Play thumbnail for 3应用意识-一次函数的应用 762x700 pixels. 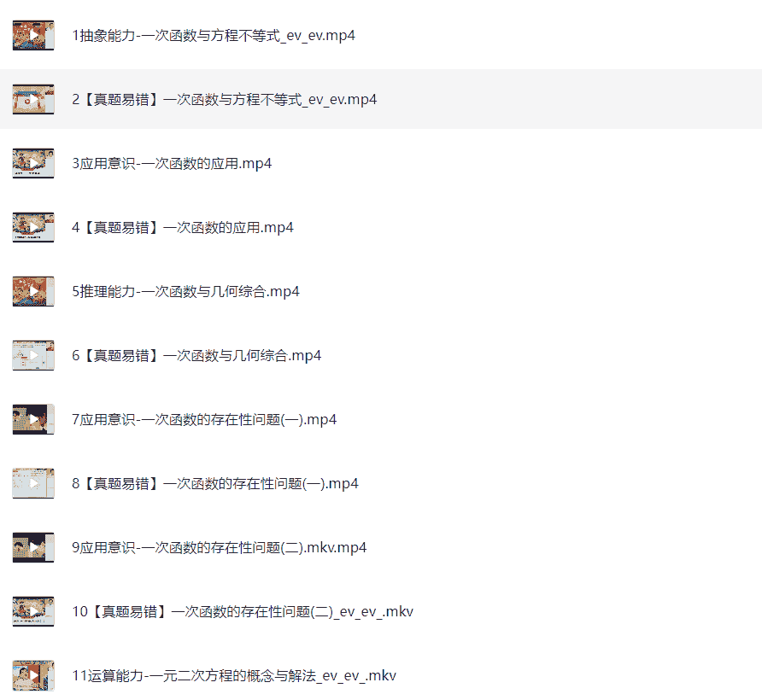click(33, 164)
